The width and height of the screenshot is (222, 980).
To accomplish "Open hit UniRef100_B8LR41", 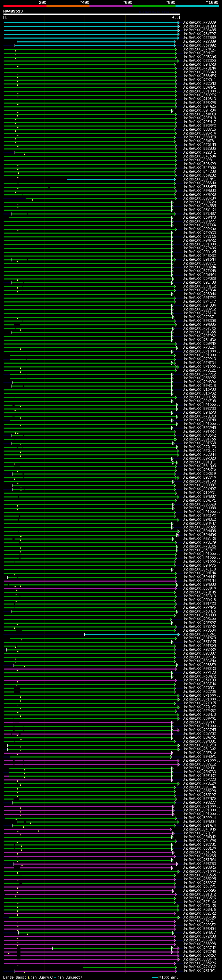I will click(199, 634).
